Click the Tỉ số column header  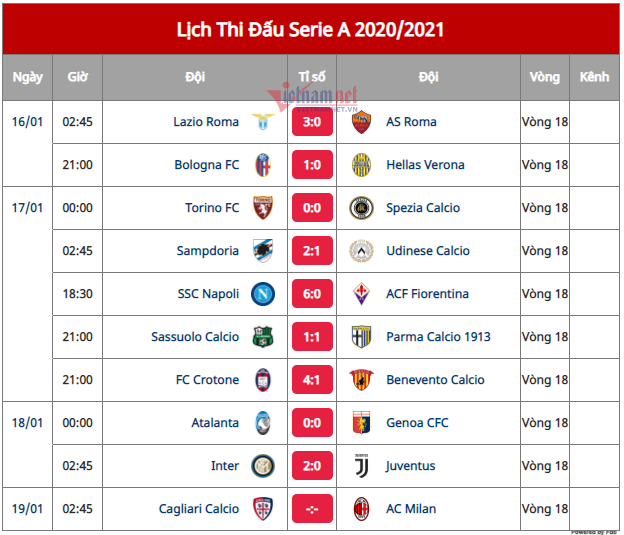(312, 77)
